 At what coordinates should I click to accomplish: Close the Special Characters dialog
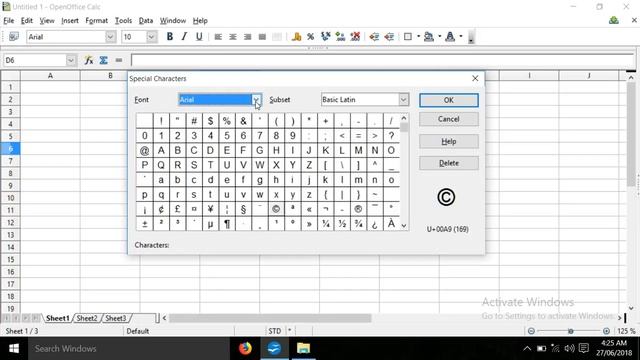(475, 78)
